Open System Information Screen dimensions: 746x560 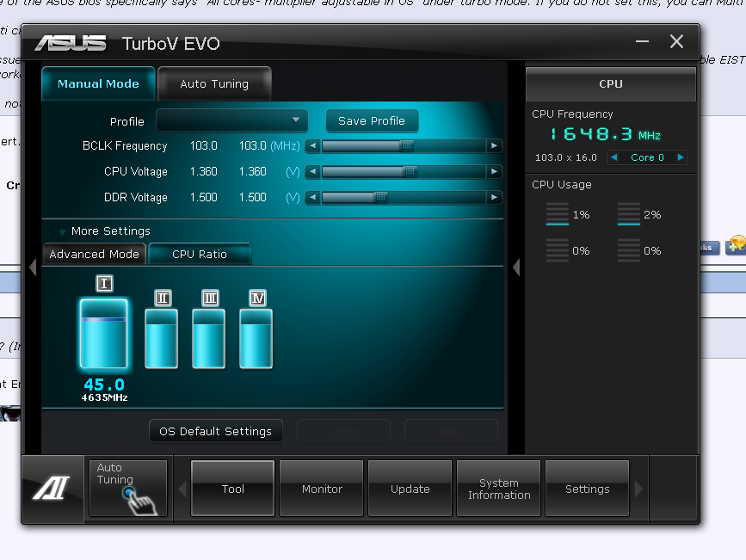[x=498, y=489]
